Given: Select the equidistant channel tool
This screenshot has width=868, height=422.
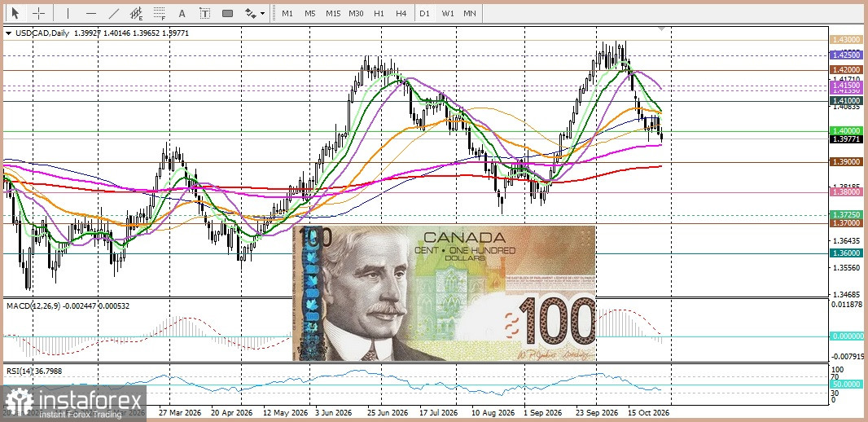Looking at the screenshot, I should tap(136, 13).
